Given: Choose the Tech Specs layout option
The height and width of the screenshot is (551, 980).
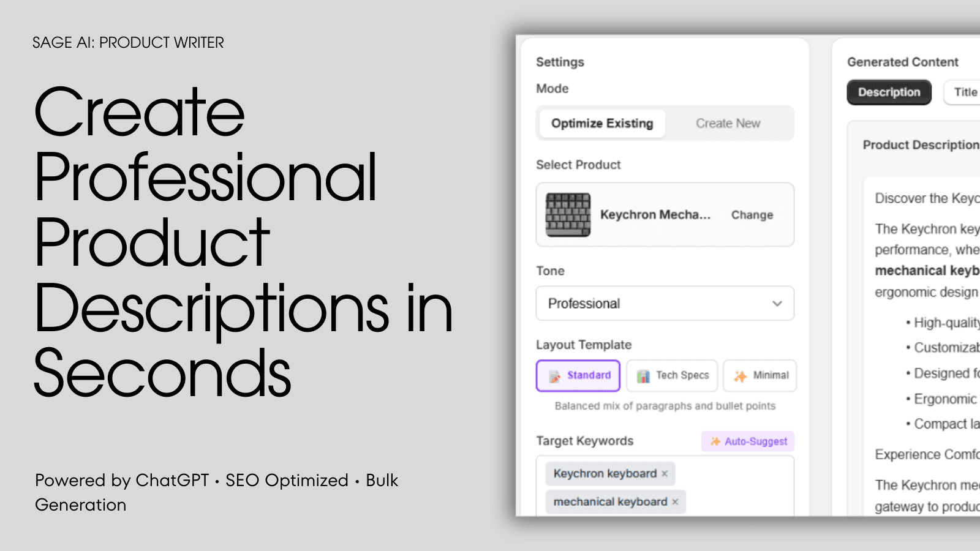Looking at the screenshot, I should (682, 375).
